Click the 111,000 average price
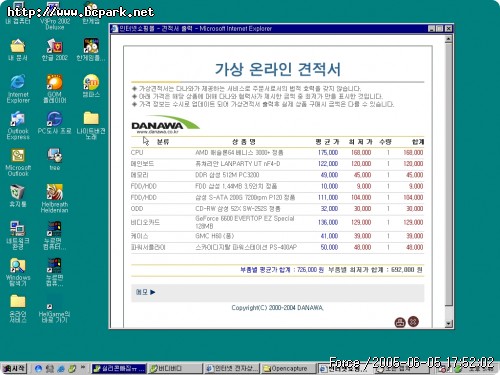Image resolution: width=500 pixels, height=375 pixels. 328,197
